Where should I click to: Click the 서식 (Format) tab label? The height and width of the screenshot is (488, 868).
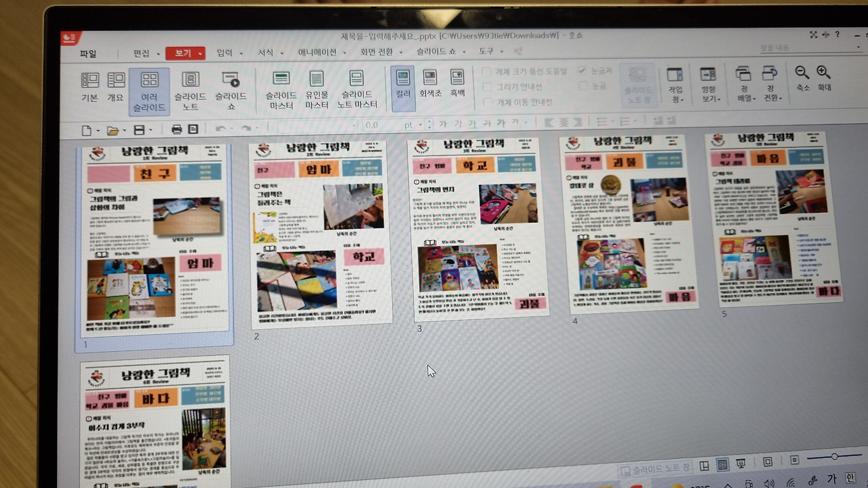click(x=265, y=53)
